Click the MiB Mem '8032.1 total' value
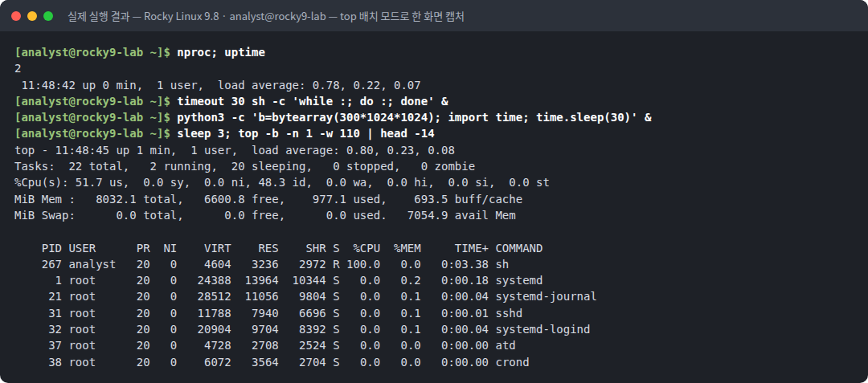 click(140, 199)
